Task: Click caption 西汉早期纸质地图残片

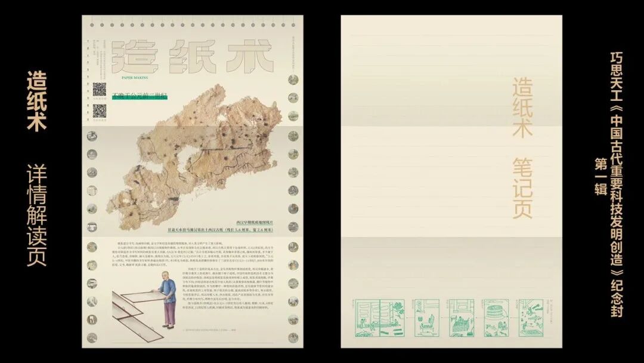Action: (254, 223)
